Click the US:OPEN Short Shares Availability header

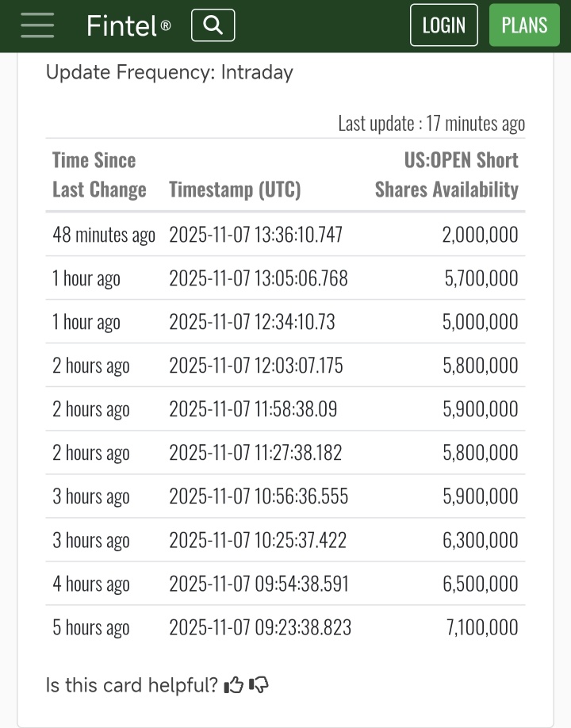click(x=446, y=174)
